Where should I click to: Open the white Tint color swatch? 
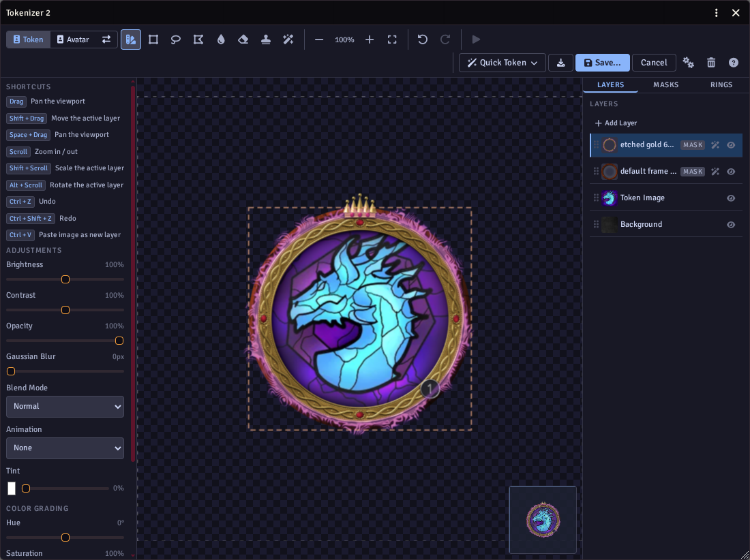pos(12,488)
